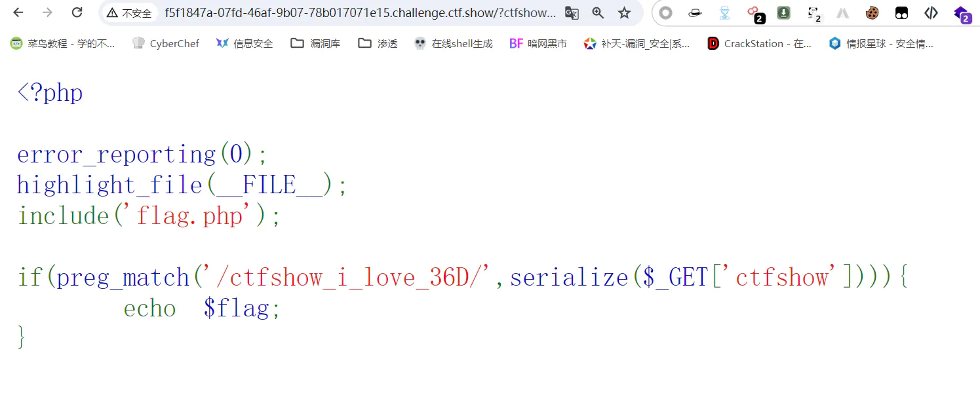
Task: Click the 'error_reporting(0);' code line
Action: pyautogui.click(x=142, y=155)
